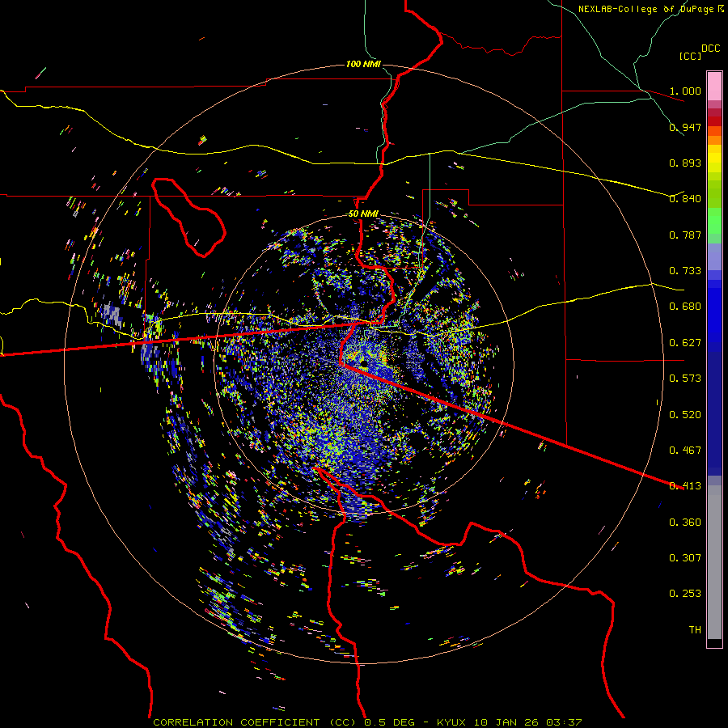Click the KYUX station identifier
The image size is (728, 728).
coord(451,722)
